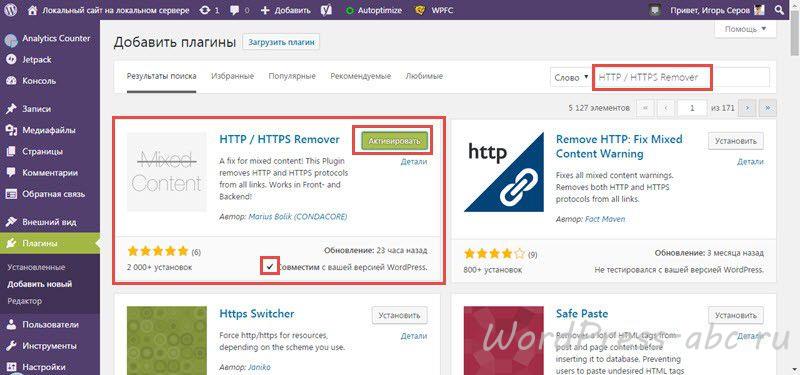Screen dimensions: 800x375
Task: Visit site via home icon in admin bar
Action: tap(32, 10)
